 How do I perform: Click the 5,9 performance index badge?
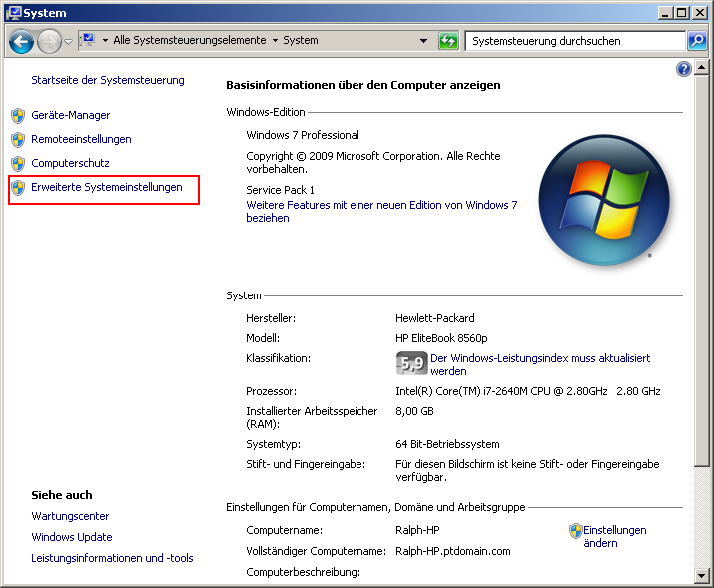tap(412, 363)
